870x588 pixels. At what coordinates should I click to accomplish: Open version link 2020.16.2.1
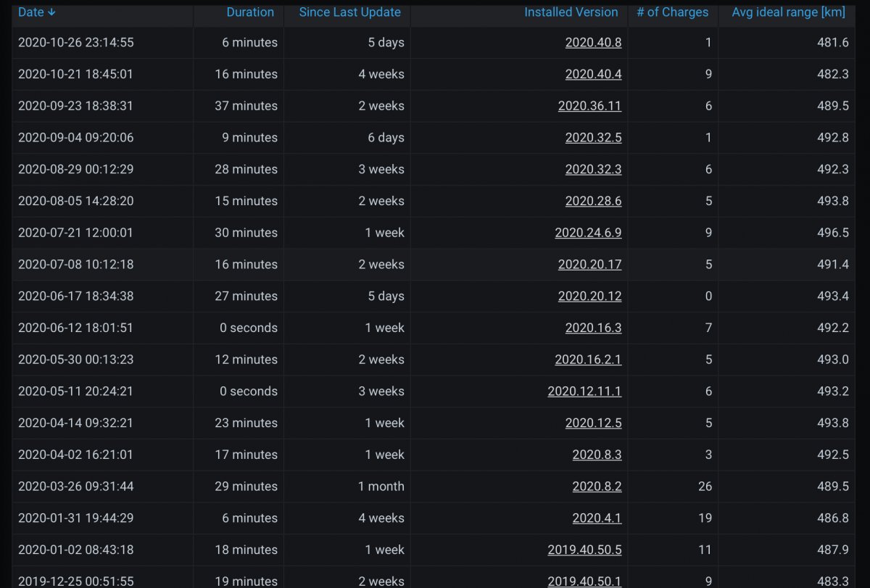pyautogui.click(x=588, y=360)
